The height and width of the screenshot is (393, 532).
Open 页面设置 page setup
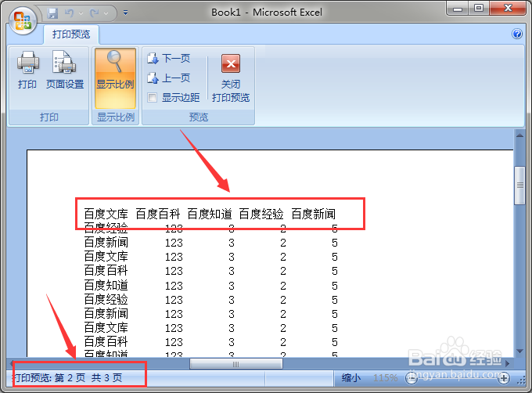(65, 70)
